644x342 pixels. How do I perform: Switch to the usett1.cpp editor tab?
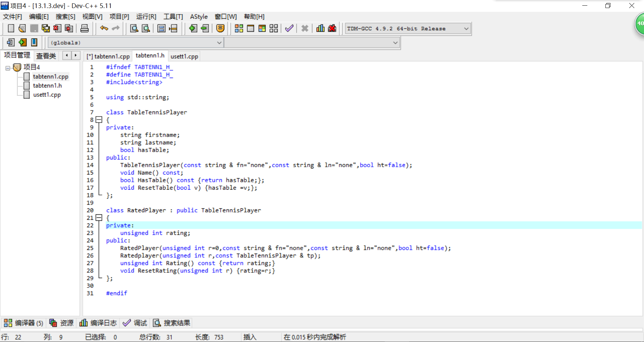click(x=184, y=56)
